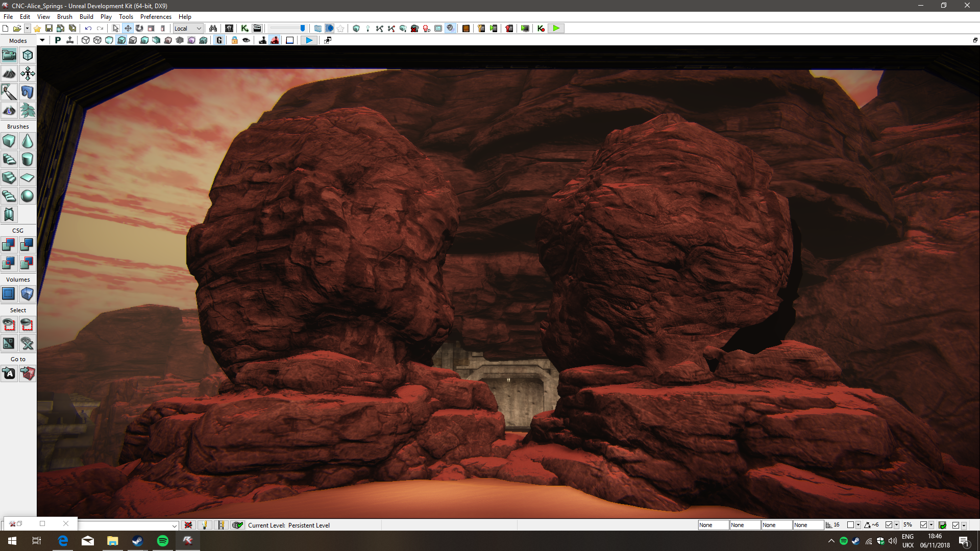
Task: Expand the Modes panel dropdown arrow
Action: pos(42,40)
